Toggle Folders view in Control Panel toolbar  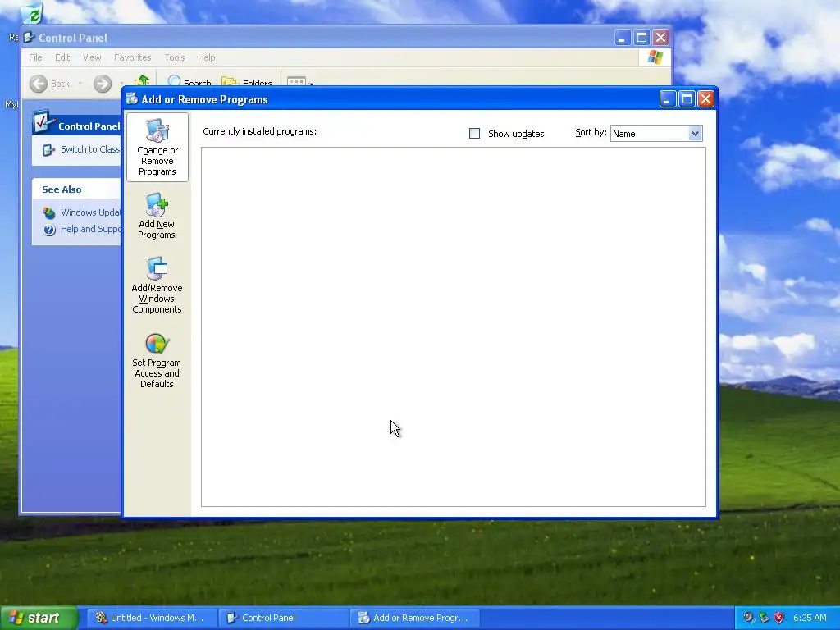[x=247, y=82]
